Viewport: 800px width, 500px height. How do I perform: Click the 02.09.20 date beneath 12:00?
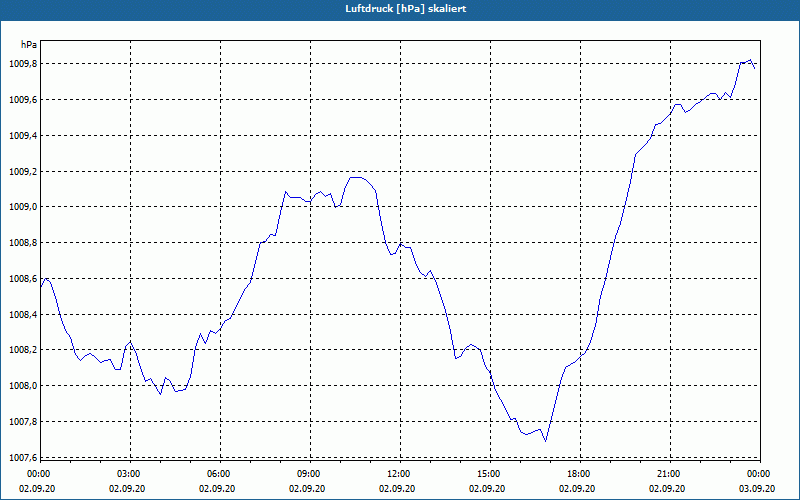point(397,488)
